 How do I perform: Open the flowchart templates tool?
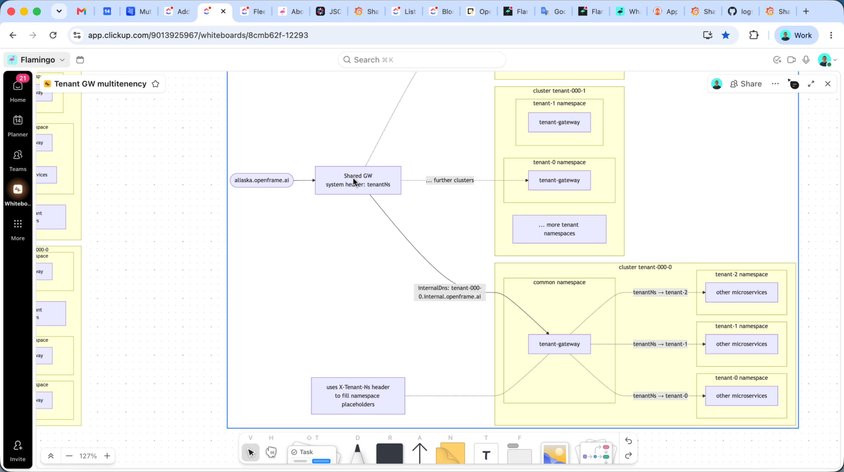(595, 453)
